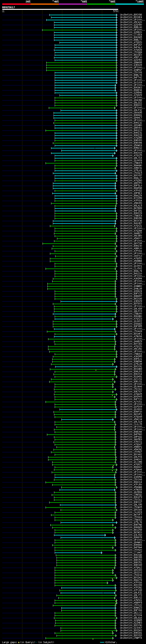Click hit label UniRef100_O80695
This screenshot has height=644, width=146.
(x=131, y=113)
